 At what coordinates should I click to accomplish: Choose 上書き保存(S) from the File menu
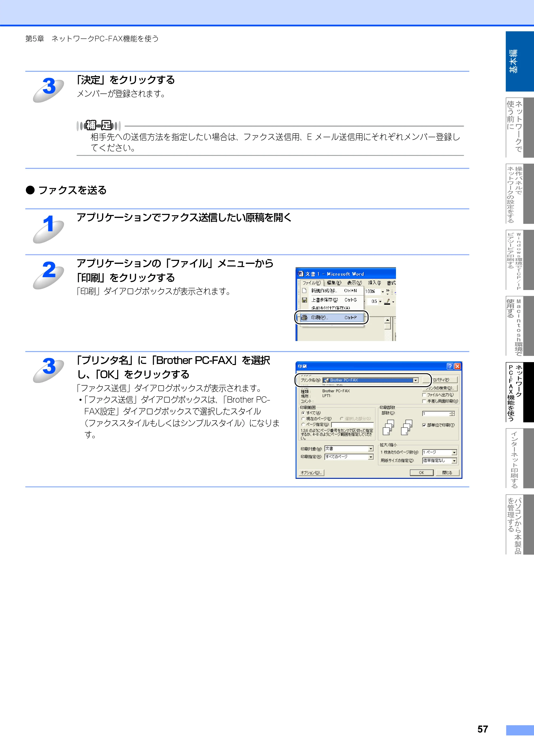[x=332, y=300]
